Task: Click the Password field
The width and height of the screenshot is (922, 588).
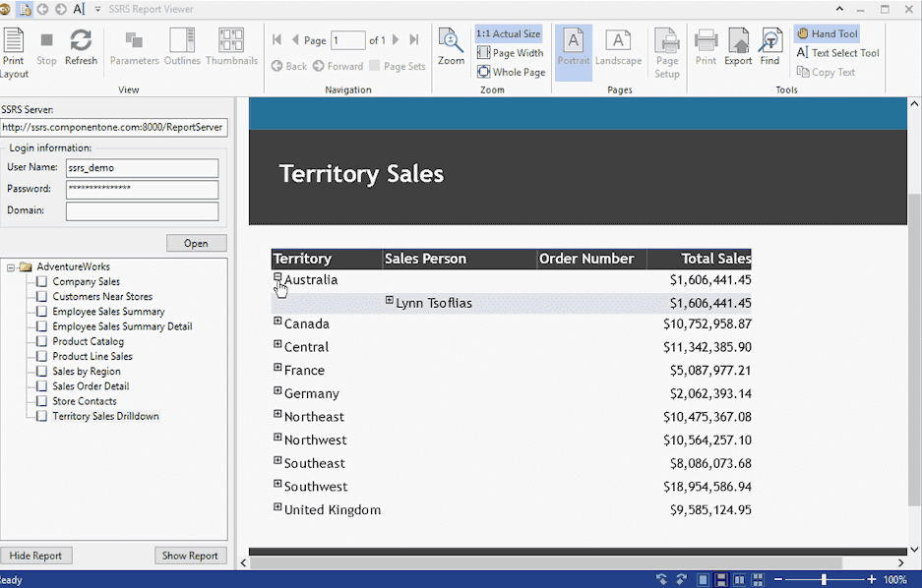Action: coord(143,189)
